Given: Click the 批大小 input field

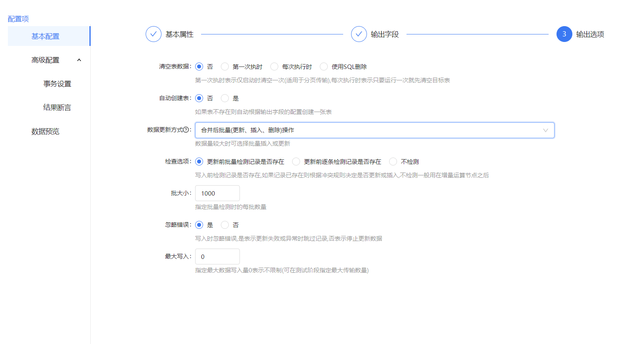Looking at the screenshot, I should [217, 193].
